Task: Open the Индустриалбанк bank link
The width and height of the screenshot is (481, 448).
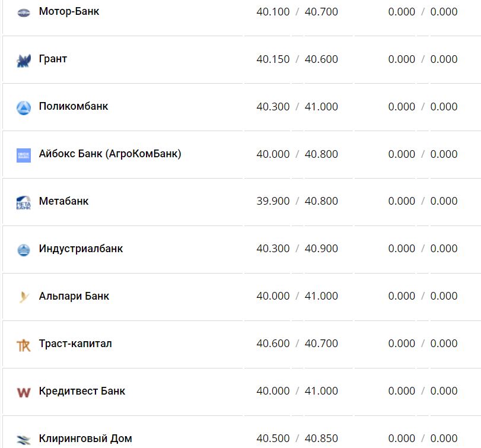Action: pyautogui.click(x=81, y=249)
